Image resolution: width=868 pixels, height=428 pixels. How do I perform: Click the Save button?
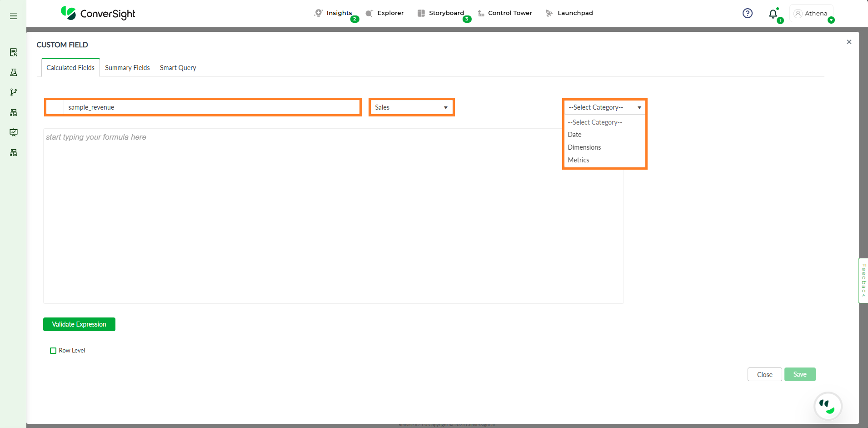799,374
